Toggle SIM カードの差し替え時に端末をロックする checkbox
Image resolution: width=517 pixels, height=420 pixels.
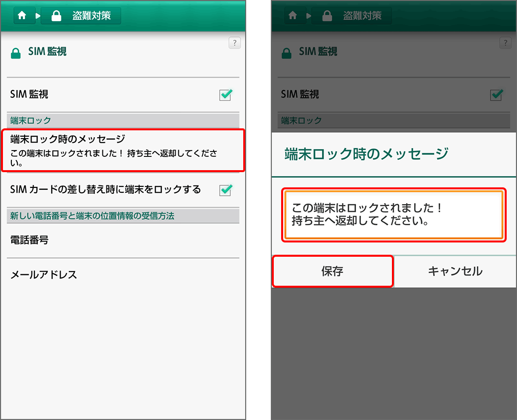(x=226, y=190)
